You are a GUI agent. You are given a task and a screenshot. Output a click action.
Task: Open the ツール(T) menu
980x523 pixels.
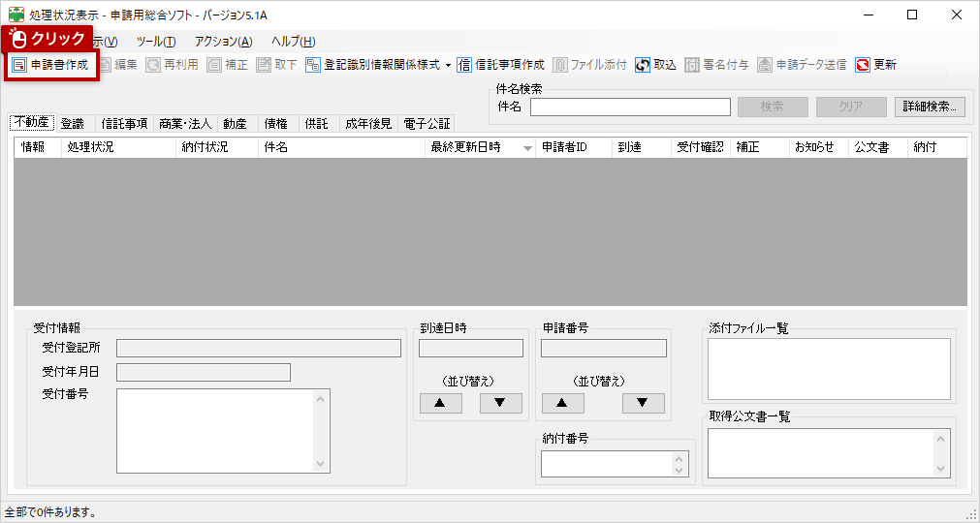point(156,42)
